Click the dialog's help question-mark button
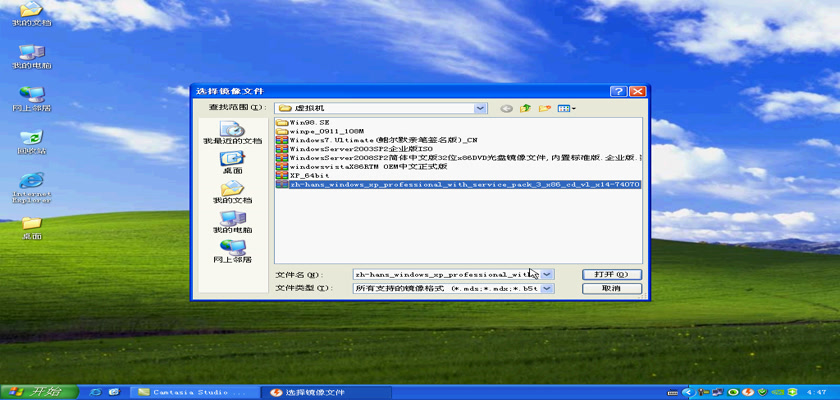Screen dimensions: 840x400 (x=620, y=91)
